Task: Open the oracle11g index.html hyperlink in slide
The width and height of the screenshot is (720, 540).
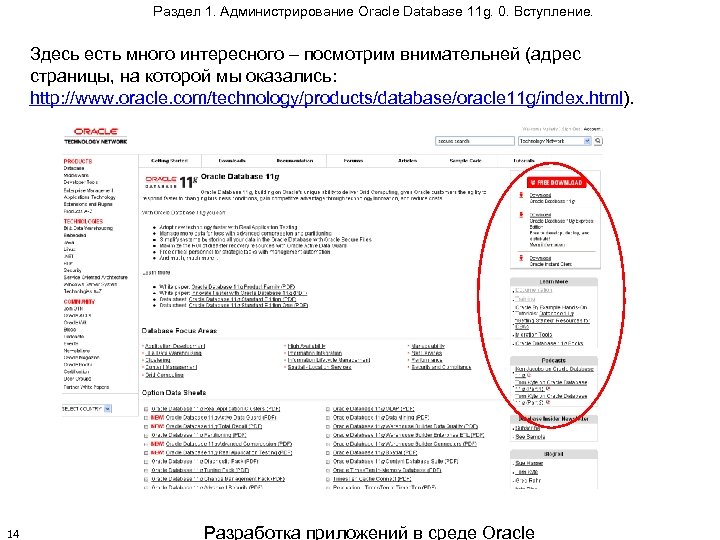Action: [x=326, y=98]
